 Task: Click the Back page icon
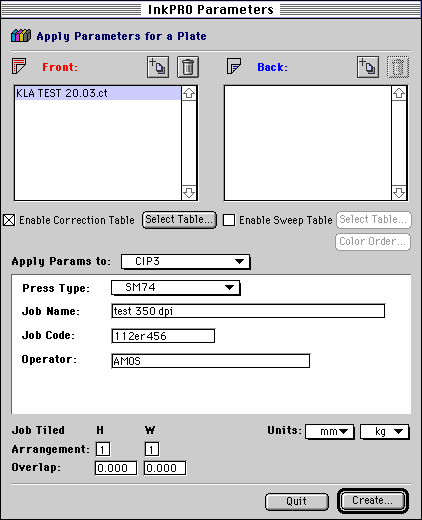point(234,66)
